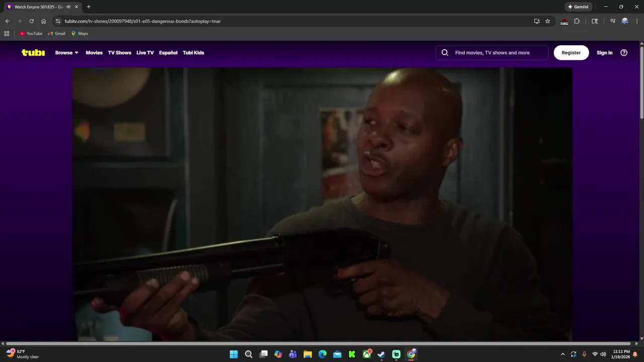Go back to the previous page
The height and width of the screenshot is (362, 644).
[7, 21]
